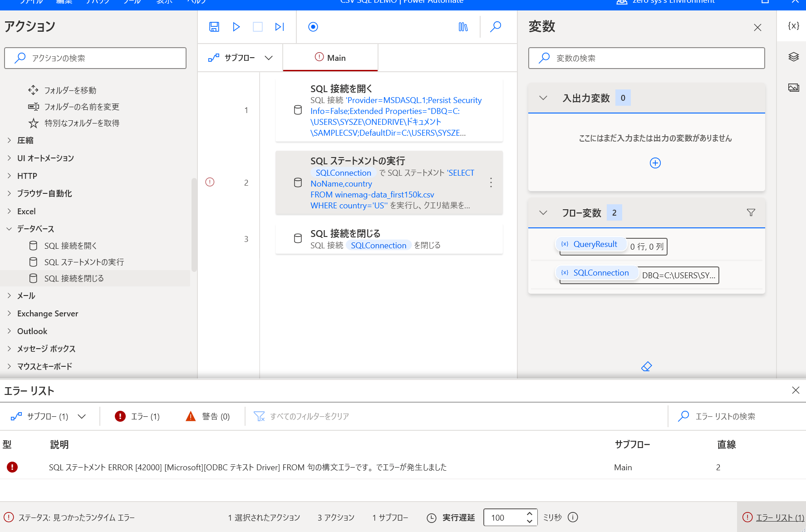Click the error indicator beside step 2

coord(210,182)
